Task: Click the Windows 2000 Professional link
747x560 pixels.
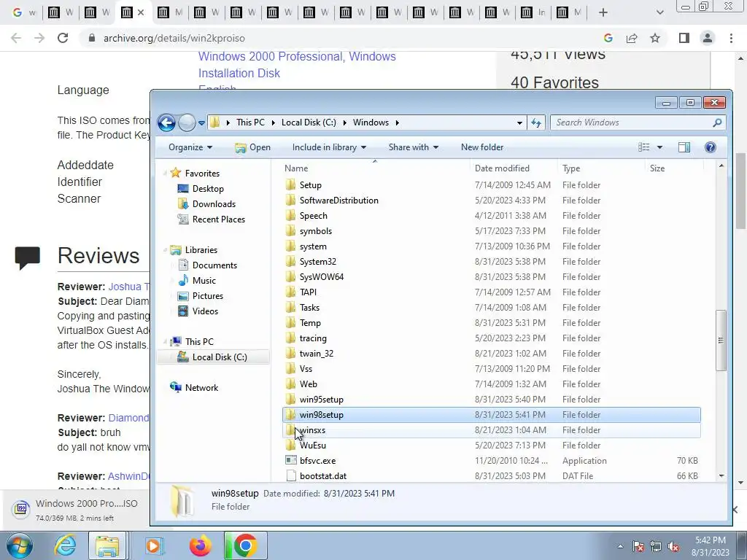Action: click(x=270, y=56)
